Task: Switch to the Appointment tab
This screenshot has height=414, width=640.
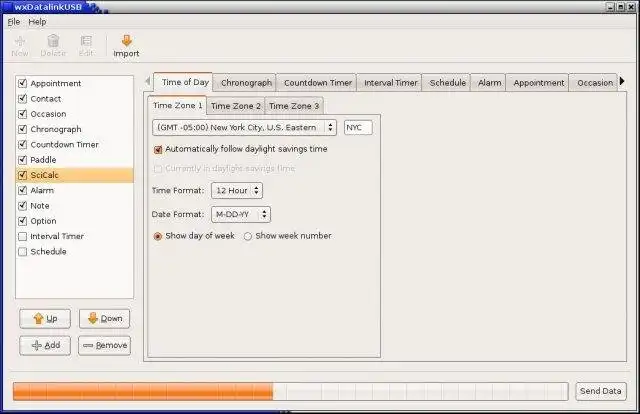Action: tap(538, 82)
